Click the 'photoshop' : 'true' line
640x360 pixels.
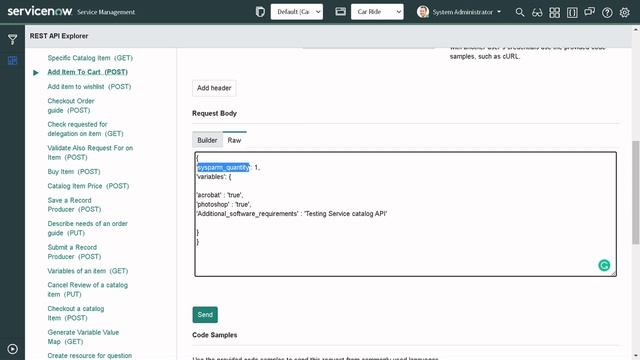[x=224, y=204]
